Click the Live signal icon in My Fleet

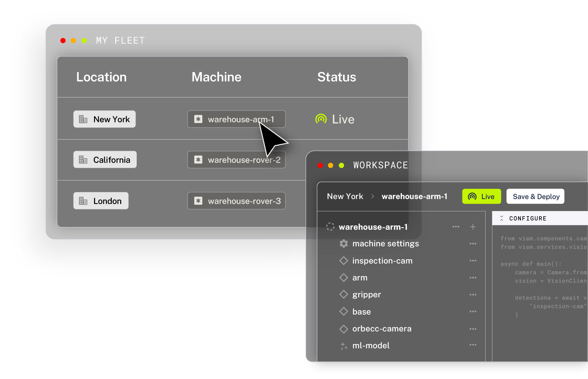coord(320,119)
